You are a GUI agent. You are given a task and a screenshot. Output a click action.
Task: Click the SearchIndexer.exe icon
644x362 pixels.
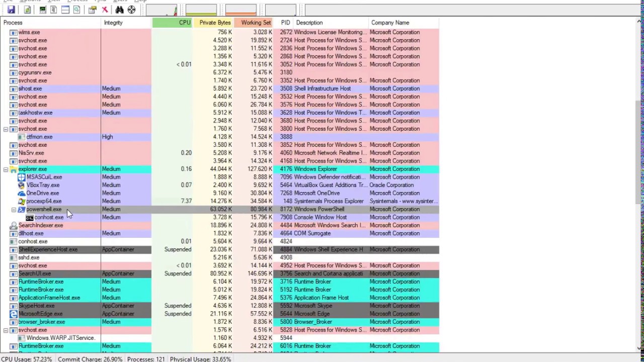pyautogui.click(x=14, y=225)
